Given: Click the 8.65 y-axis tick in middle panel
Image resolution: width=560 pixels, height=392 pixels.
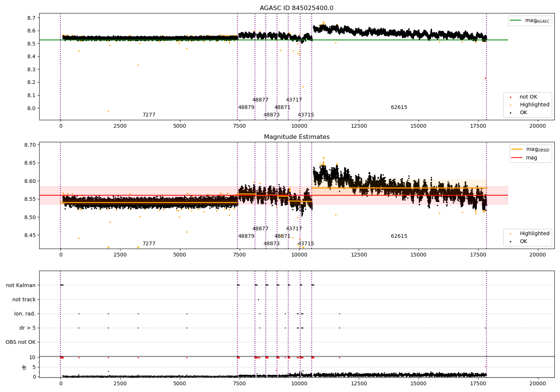Looking at the screenshot, I should tap(30, 163).
